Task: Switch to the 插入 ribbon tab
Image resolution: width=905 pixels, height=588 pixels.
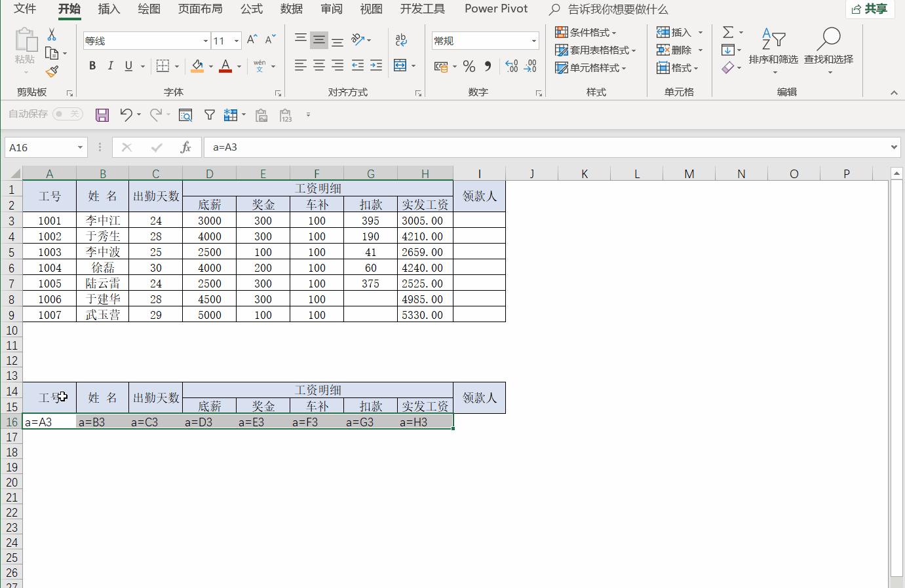Action: (x=109, y=9)
